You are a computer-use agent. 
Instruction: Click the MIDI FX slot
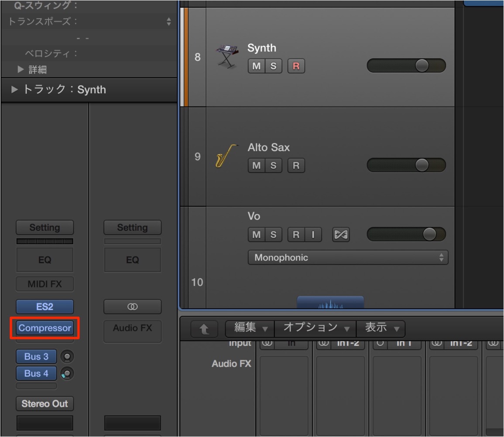45,284
